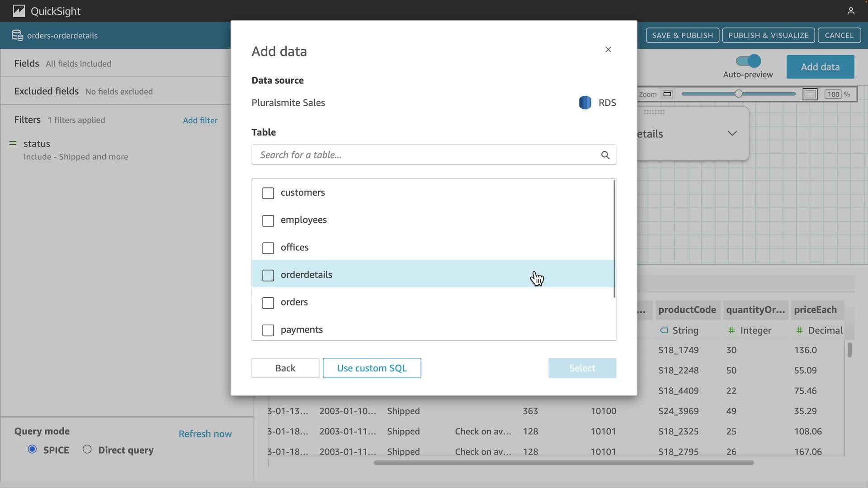Click the fit-to-view zoom icon

coord(810,94)
